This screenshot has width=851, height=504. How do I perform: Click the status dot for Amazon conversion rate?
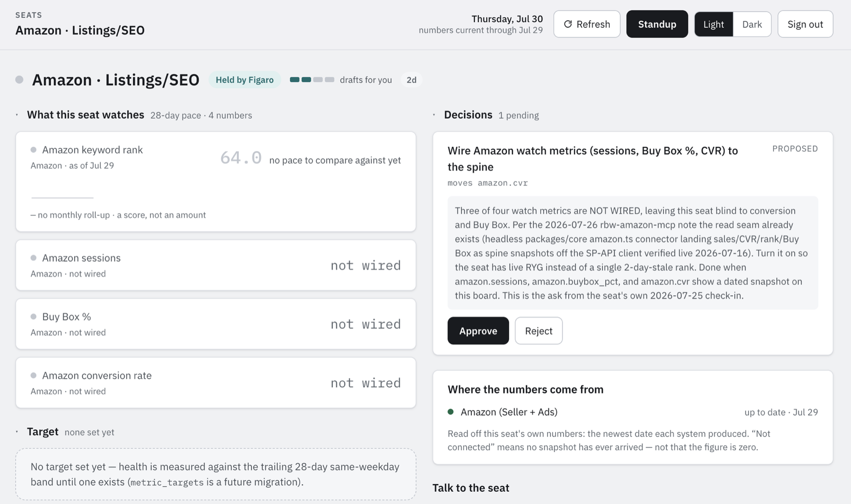[34, 376]
